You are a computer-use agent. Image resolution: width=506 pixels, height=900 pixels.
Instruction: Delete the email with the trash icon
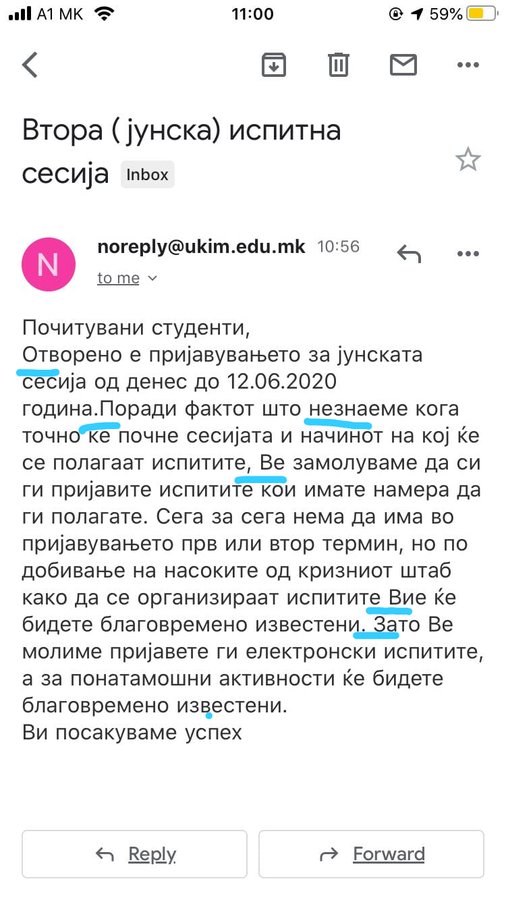pos(338,64)
